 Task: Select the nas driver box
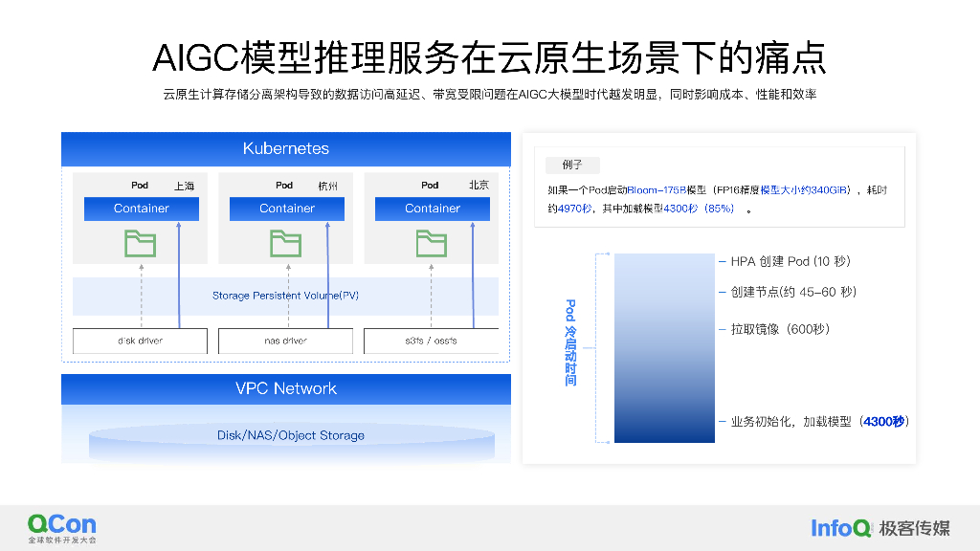point(285,341)
